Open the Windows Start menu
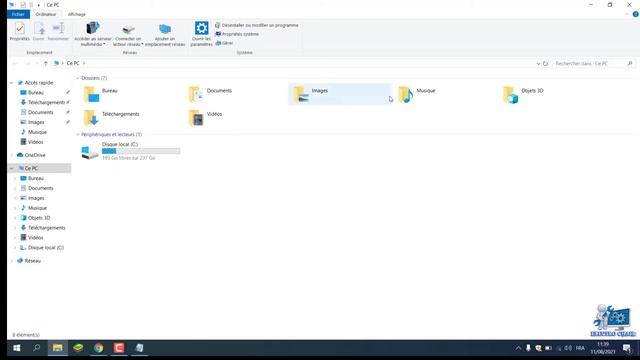640x360 pixels. 17,348
